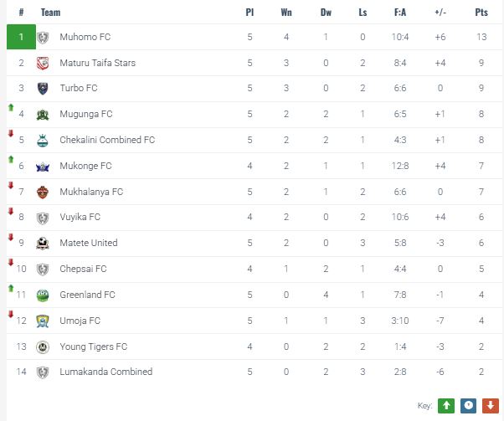This screenshot has height=421, width=504.
Task: Click the Pts column header
Action: (x=481, y=13)
